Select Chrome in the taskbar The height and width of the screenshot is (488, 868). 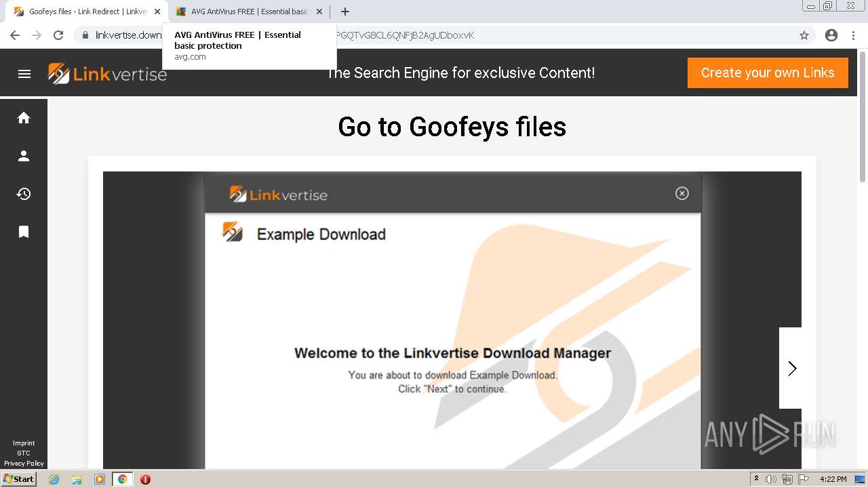click(x=122, y=479)
